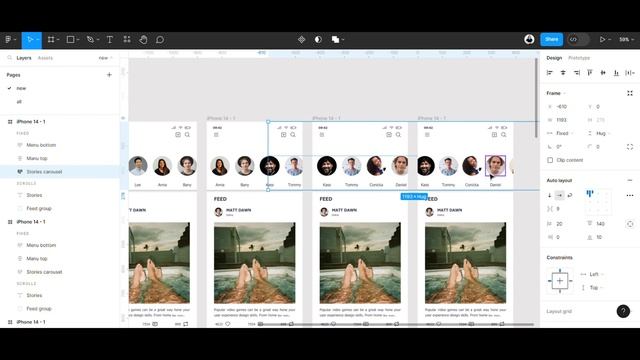Click the Boolean union icon
The height and width of the screenshot is (360, 640).
[x=336, y=40]
